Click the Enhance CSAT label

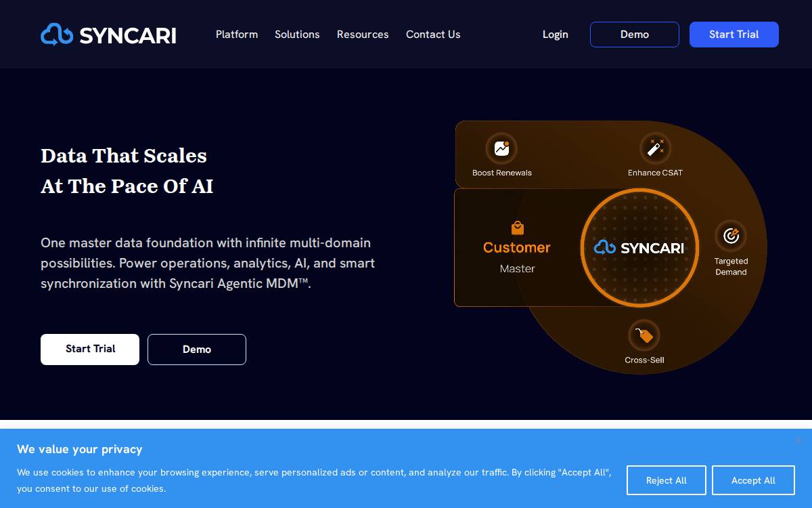pos(655,173)
